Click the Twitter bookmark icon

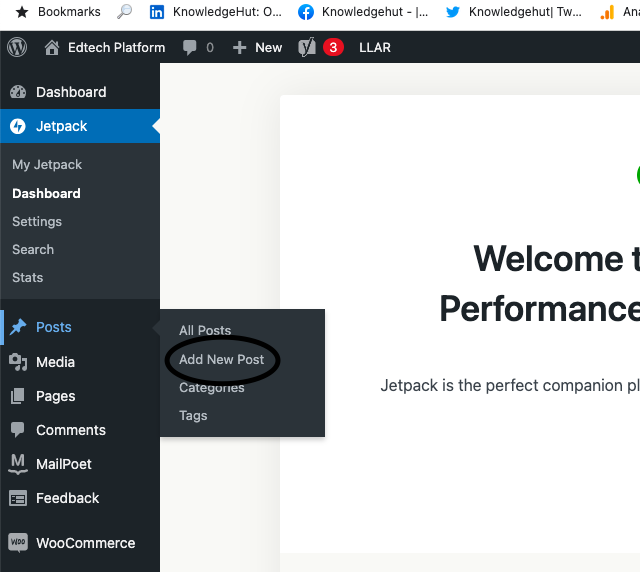point(453,12)
